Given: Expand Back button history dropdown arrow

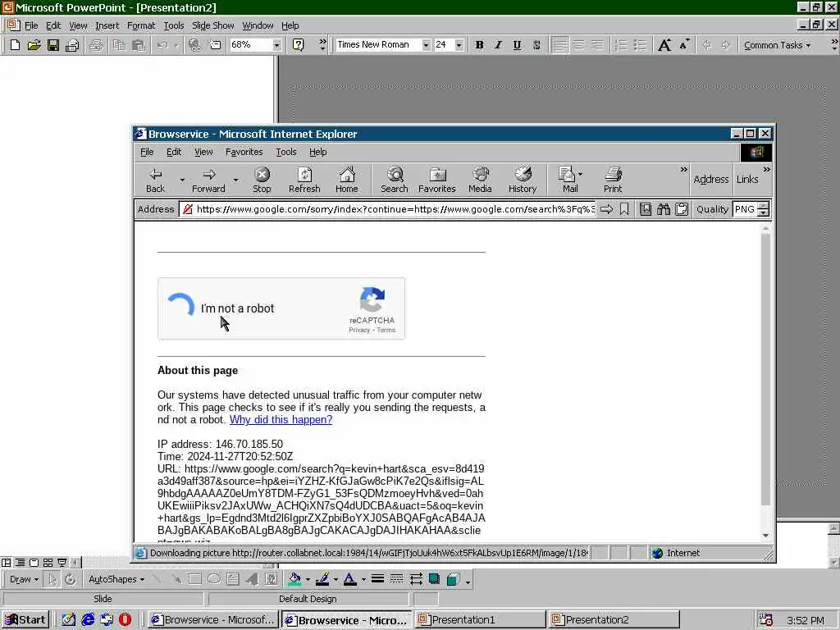Looking at the screenshot, I should click(182, 180).
